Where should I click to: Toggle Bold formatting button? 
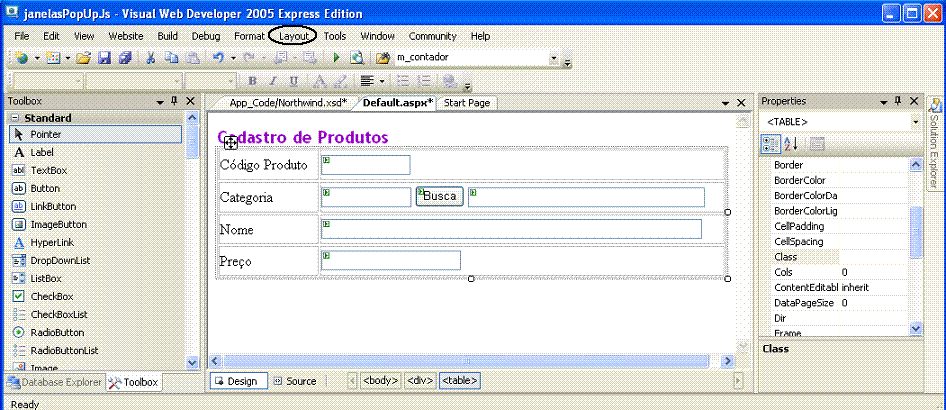[252, 81]
